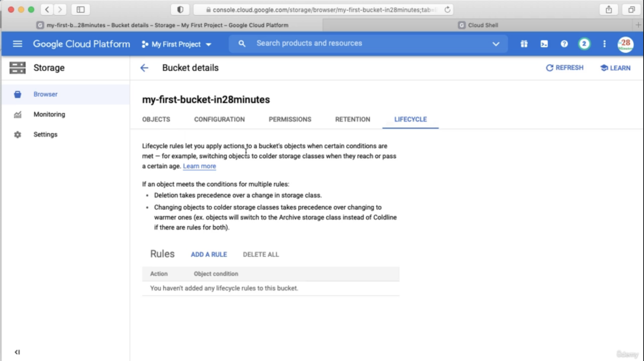Open the gift free trial icon
644x361 pixels.
[x=524, y=44]
